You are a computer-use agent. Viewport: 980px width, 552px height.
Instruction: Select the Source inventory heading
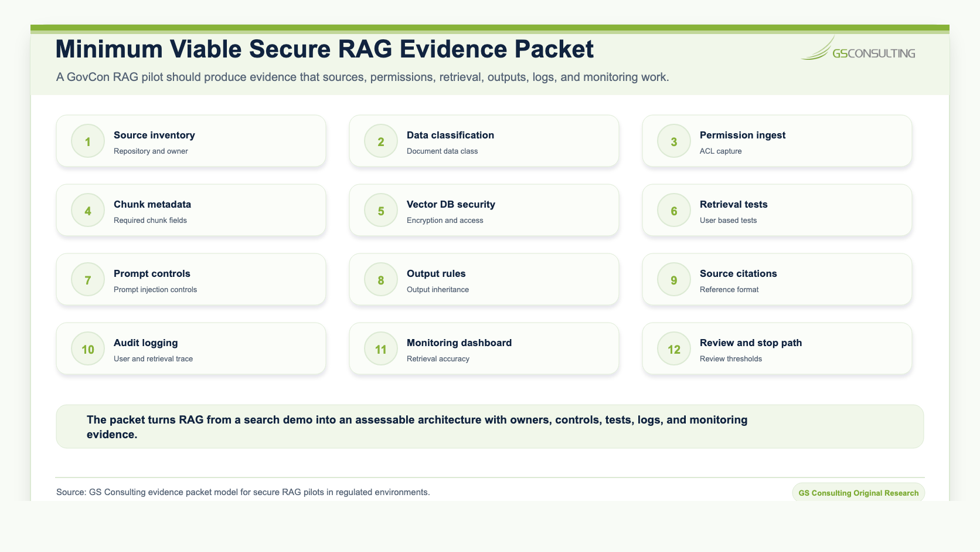pos(154,135)
